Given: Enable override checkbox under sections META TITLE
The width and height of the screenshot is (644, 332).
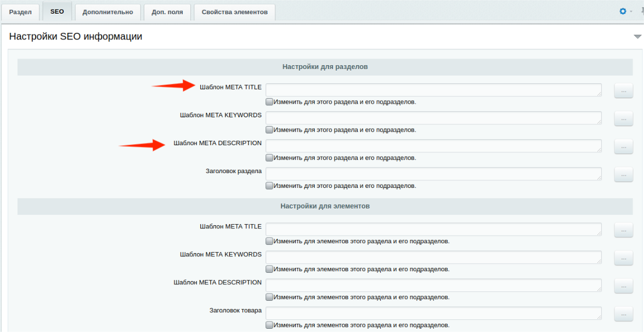Looking at the screenshot, I should [269, 102].
